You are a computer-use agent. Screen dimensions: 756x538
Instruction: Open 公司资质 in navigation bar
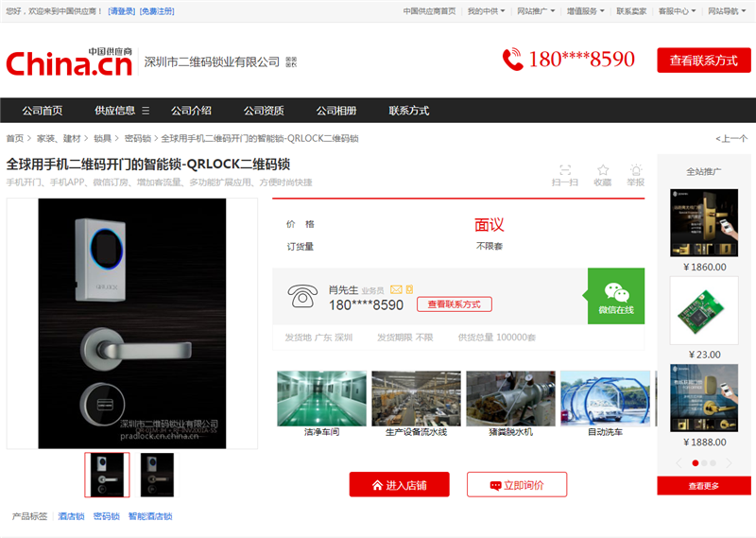coord(264,111)
